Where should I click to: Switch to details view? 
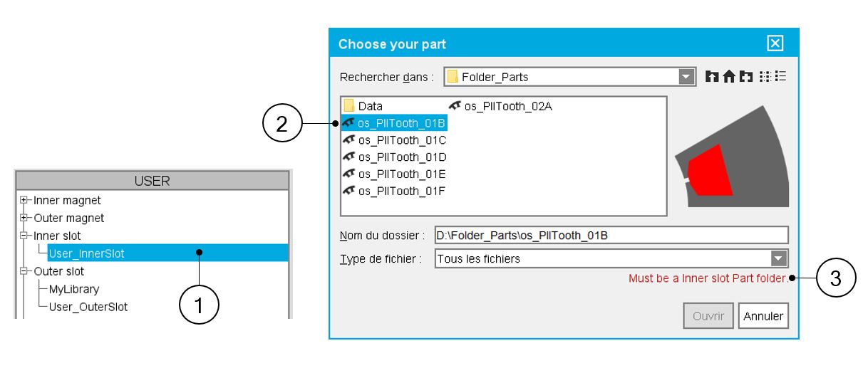[780, 76]
